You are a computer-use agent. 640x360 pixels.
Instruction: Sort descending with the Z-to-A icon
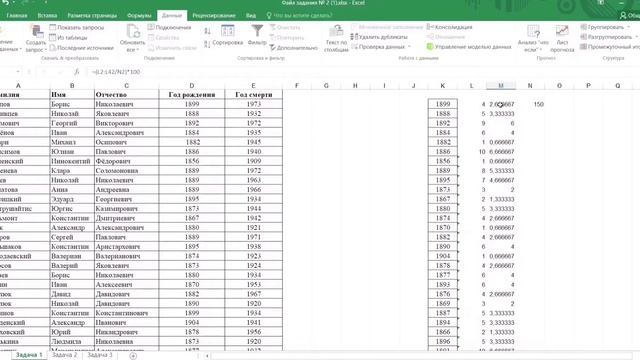[x=207, y=44]
